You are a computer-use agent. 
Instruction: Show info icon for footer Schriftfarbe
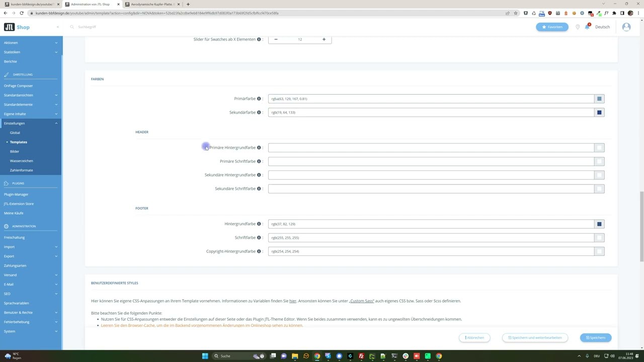tap(259, 237)
